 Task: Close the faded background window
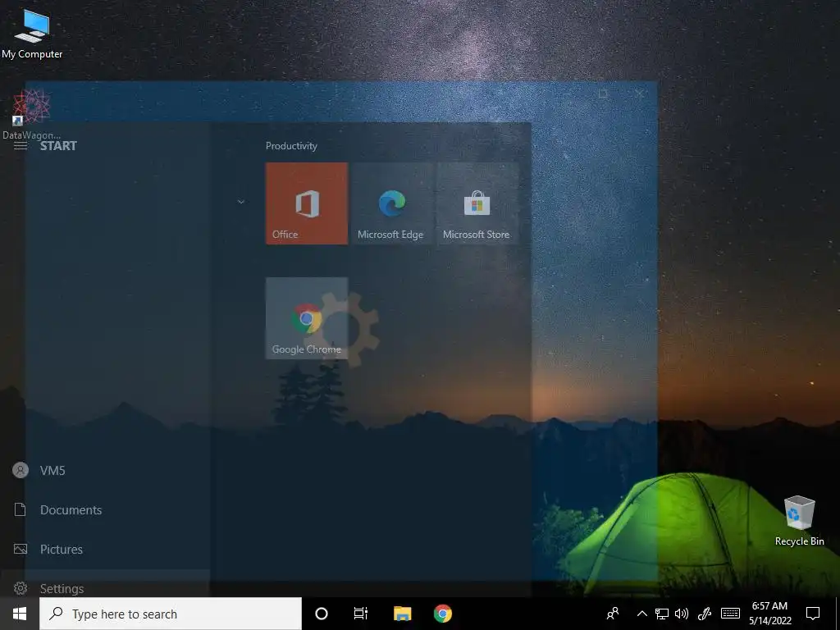pyautogui.click(x=639, y=94)
